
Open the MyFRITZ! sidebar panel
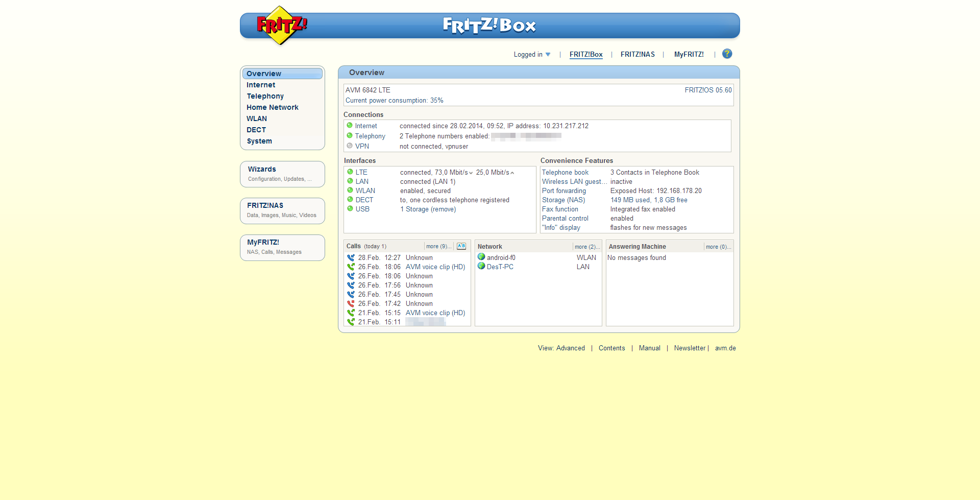tap(282, 247)
